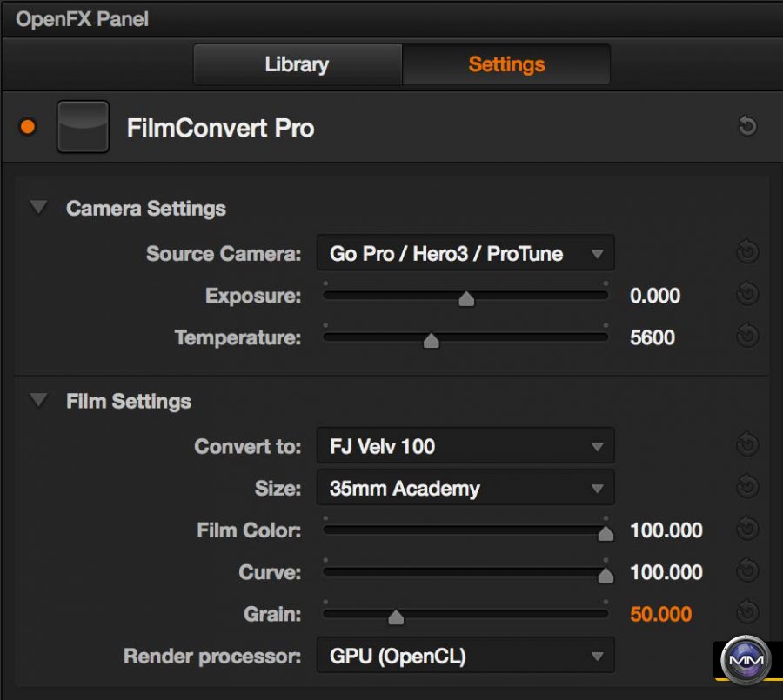Image resolution: width=783 pixels, height=700 pixels.
Task: Reset the Convert to film stock
Action: [746, 446]
